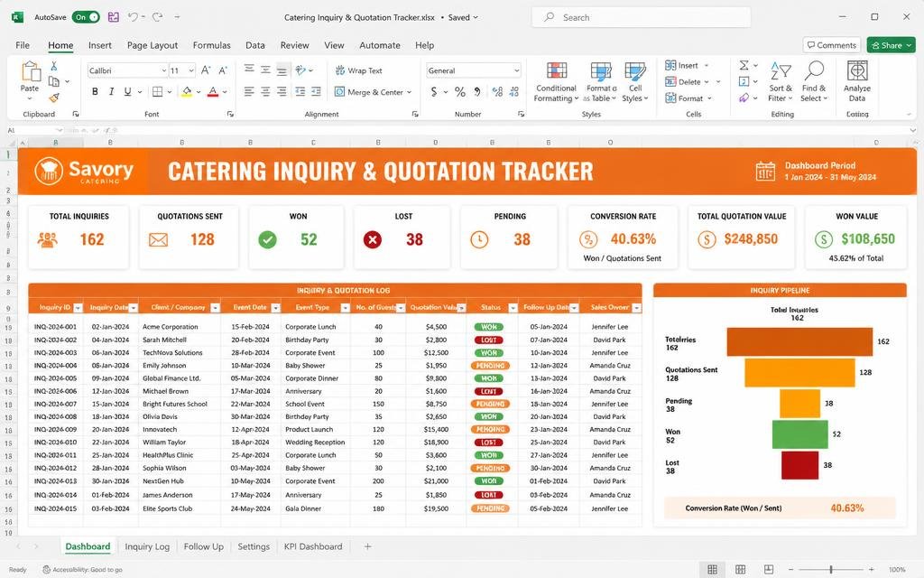This screenshot has width=924, height=578.
Task: Open the Follow Up sheet tab
Action: tap(203, 546)
